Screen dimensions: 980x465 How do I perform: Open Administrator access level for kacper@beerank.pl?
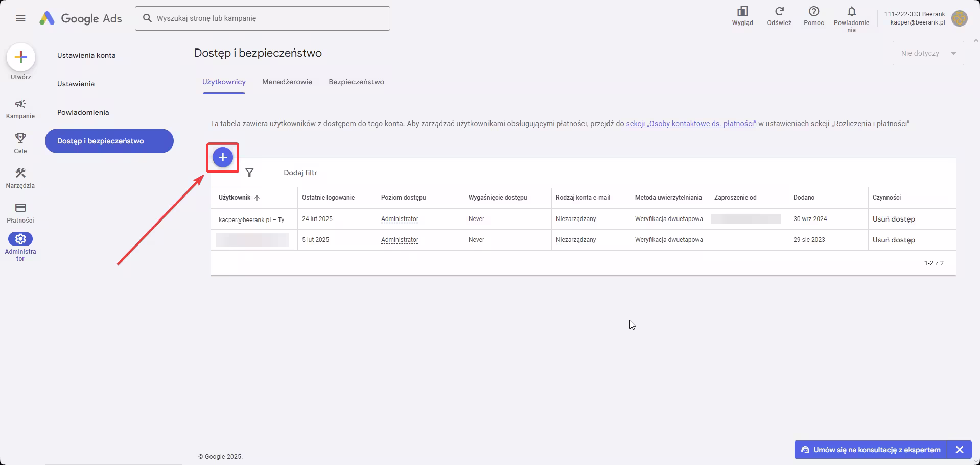[x=400, y=219]
